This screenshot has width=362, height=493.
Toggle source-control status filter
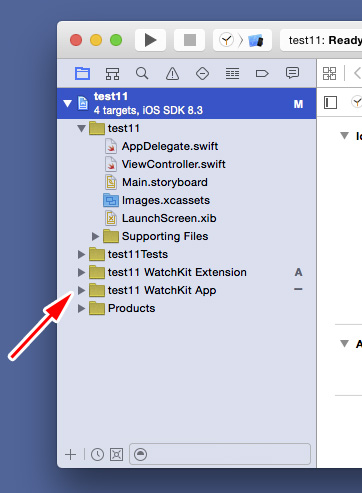point(116,454)
